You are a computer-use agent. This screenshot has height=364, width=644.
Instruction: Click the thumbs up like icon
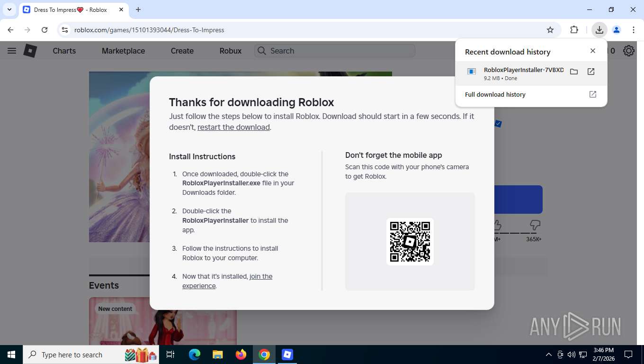(496, 225)
